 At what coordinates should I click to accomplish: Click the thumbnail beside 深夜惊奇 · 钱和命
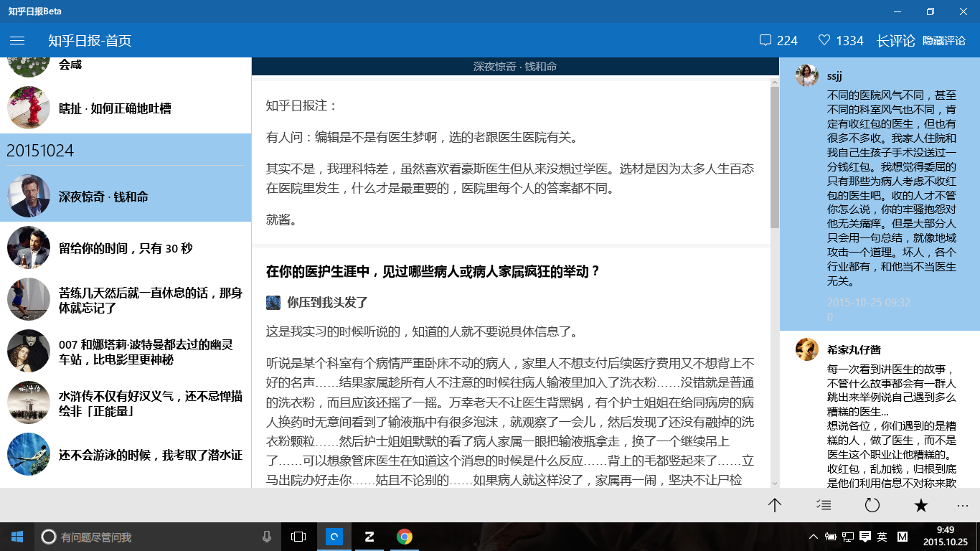click(x=29, y=197)
